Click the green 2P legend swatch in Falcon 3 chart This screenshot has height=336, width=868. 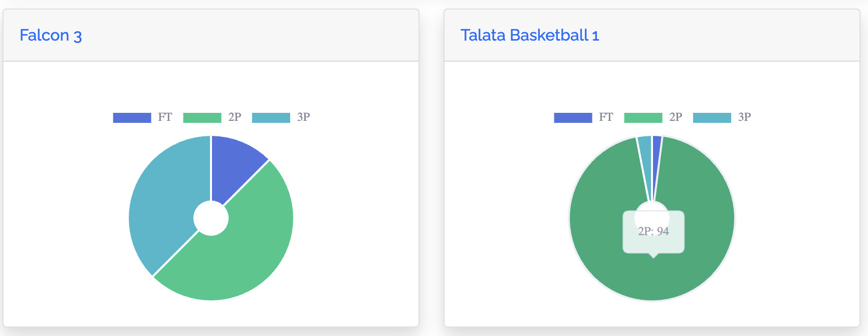coord(202,117)
